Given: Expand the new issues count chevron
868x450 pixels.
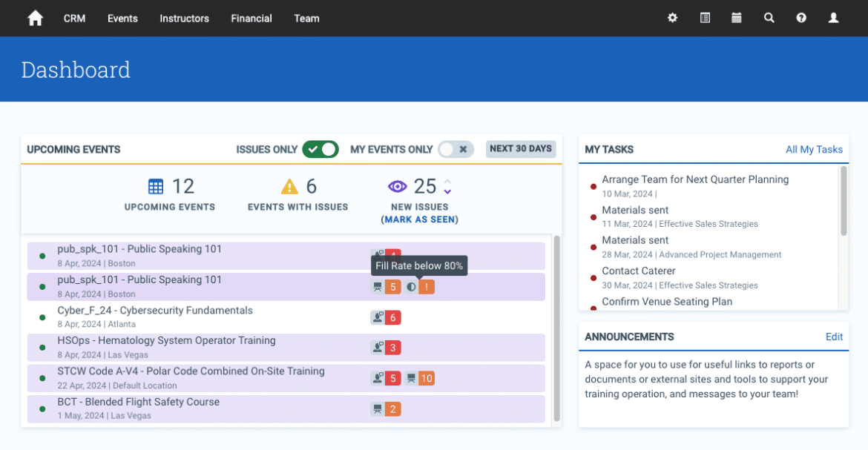Looking at the screenshot, I should pyautogui.click(x=447, y=187).
